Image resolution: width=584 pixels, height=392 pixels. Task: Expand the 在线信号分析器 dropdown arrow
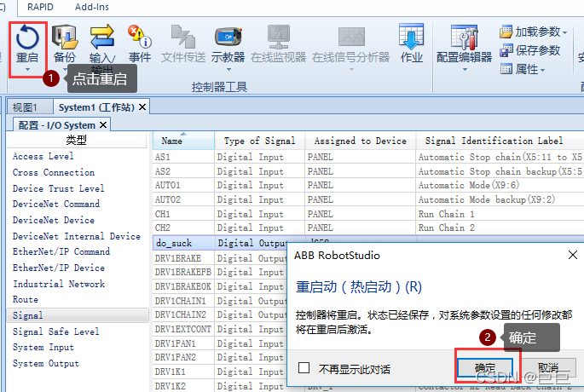pos(351,70)
